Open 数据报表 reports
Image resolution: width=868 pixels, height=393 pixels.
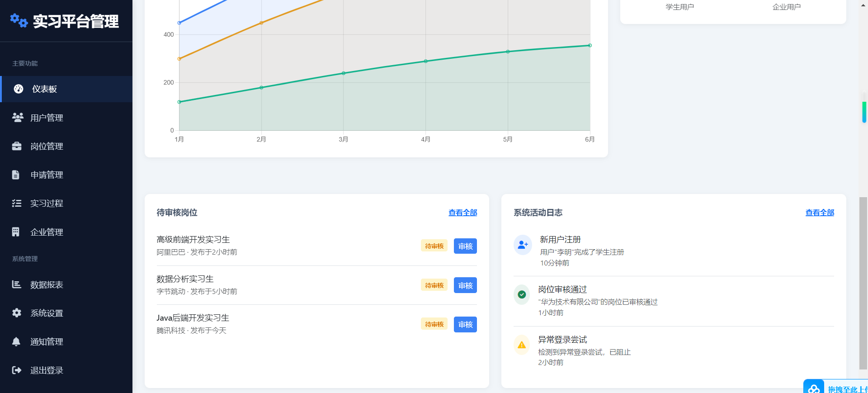click(66, 284)
